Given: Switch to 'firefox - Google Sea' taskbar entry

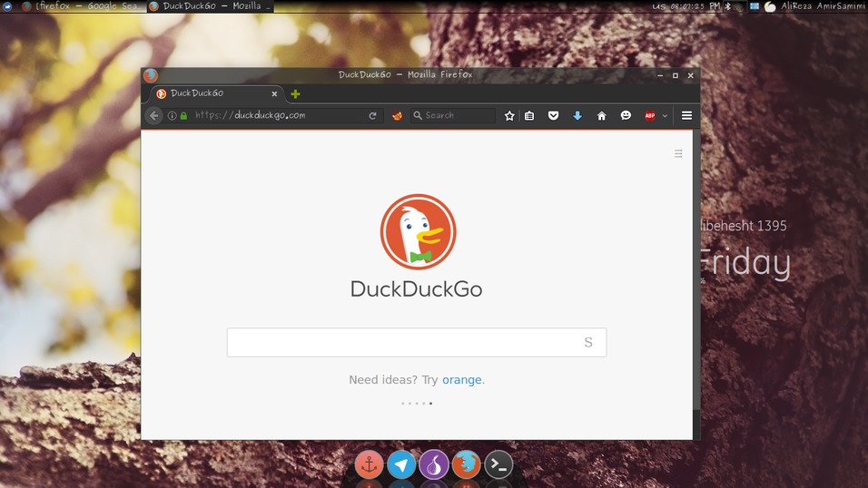Looking at the screenshot, I should click(x=81, y=6).
